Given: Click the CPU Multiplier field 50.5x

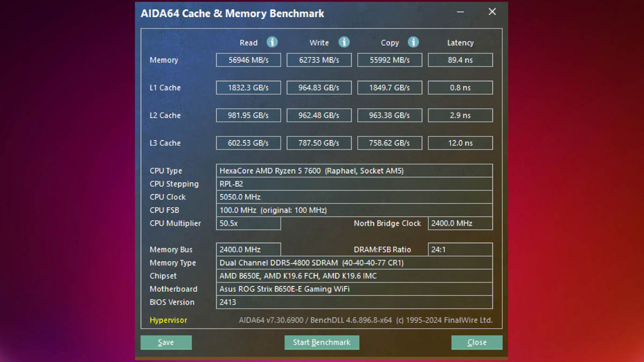Looking at the screenshot, I should click(x=248, y=223).
